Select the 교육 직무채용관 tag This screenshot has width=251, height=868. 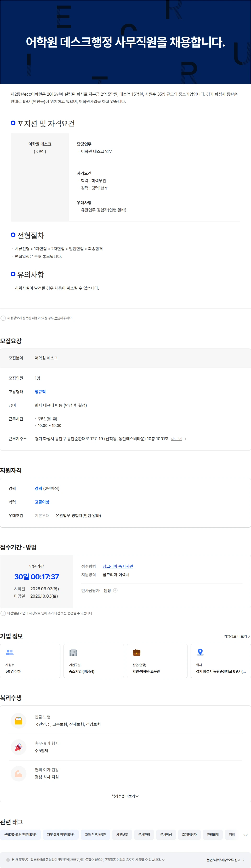point(95,834)
